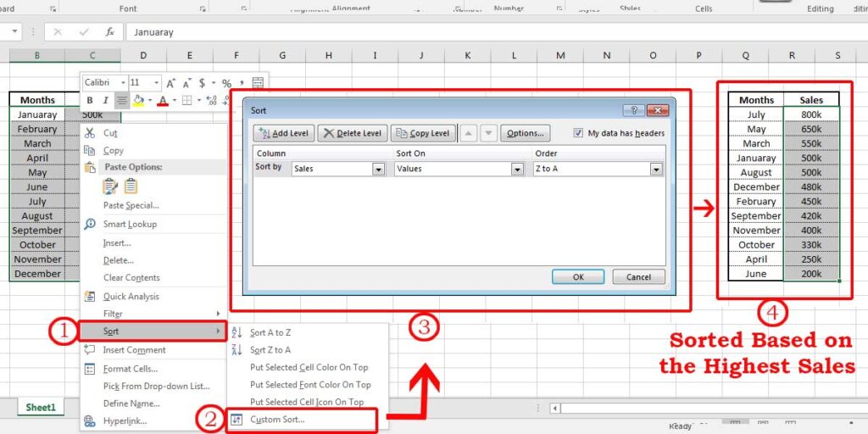Open the accounting format dropdown arrow

point(213,83)
